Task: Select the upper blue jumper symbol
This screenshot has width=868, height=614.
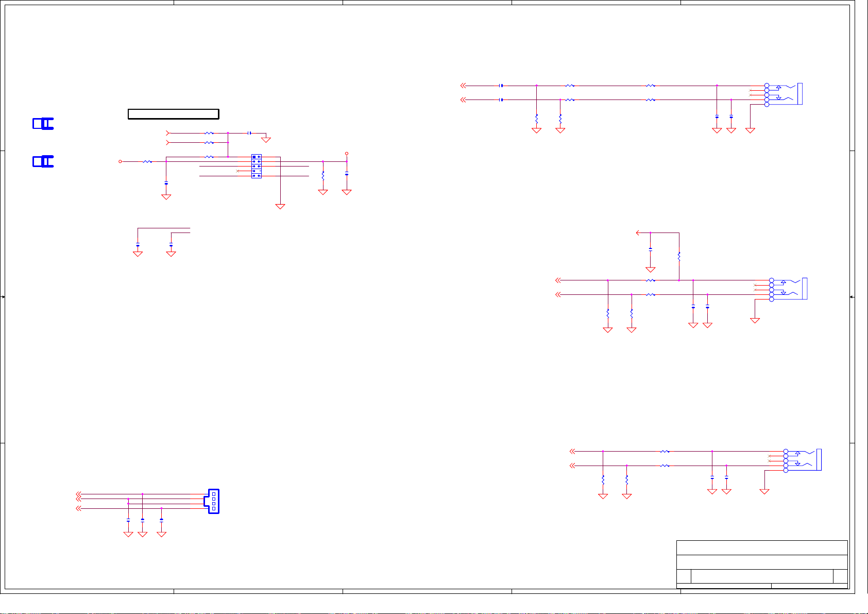Action: pyautogui.click(x=43, y=124)
